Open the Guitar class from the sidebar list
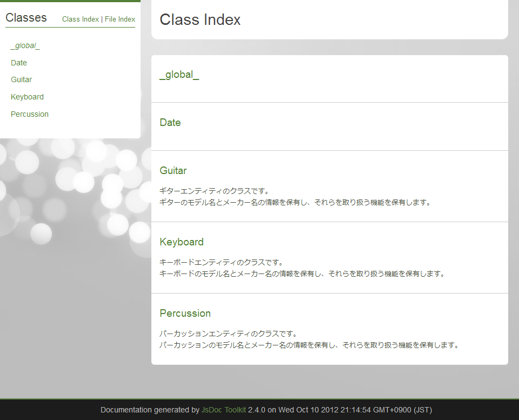The image size is (519, 420). 21,79
